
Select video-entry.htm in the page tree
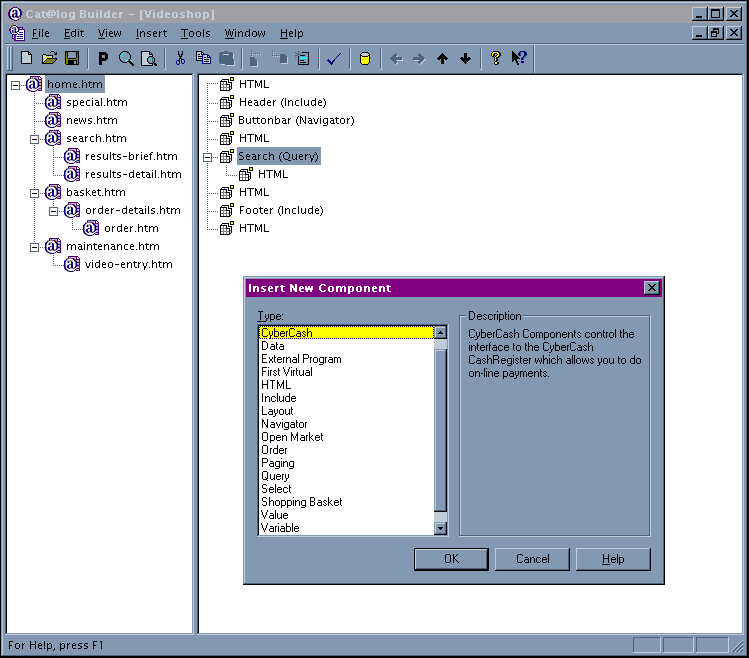tap(128, 264)
